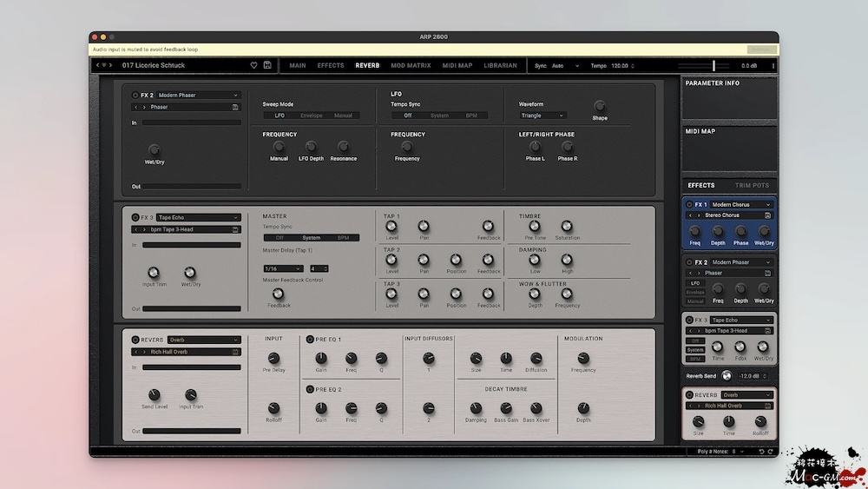This screenshot has height=489, width=868.
Task: Save the sidebar Phaser preset
Action: click(768, 273)
